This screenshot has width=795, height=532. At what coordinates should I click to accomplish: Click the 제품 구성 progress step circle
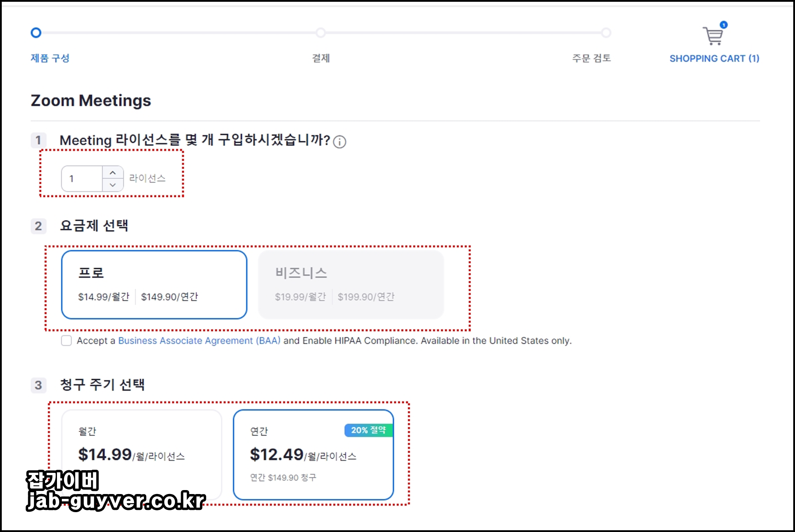point(36,33)
